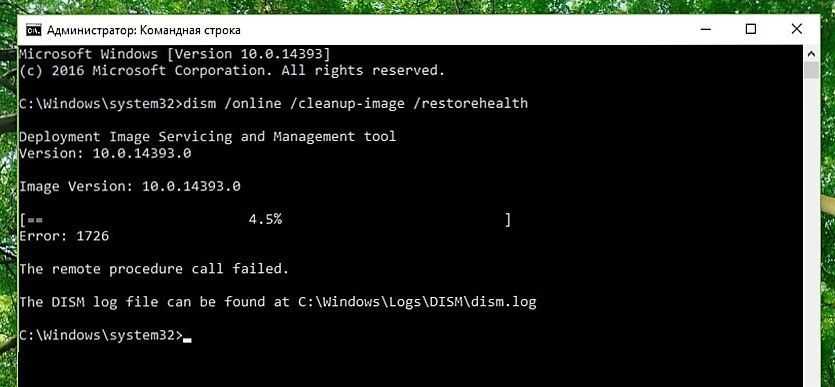Click the title text Администратор: Командная строка
Viewport: 835px width, 387px height.
144,30
